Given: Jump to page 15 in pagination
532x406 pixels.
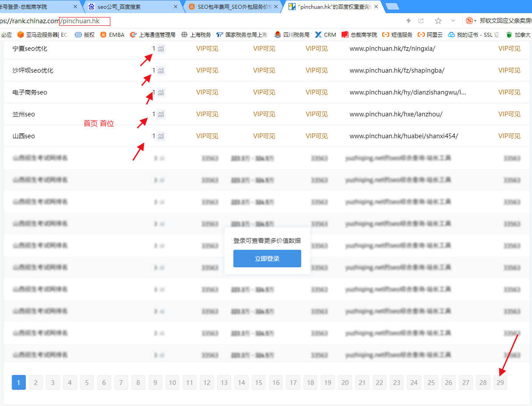Looking at the screenshot, I should 258,382.
